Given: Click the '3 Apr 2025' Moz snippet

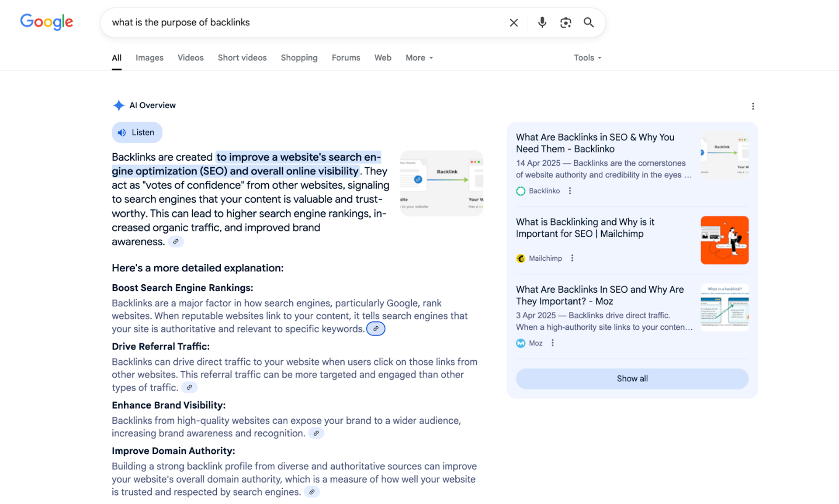Looking at the screenshot, I should (604, 321).
